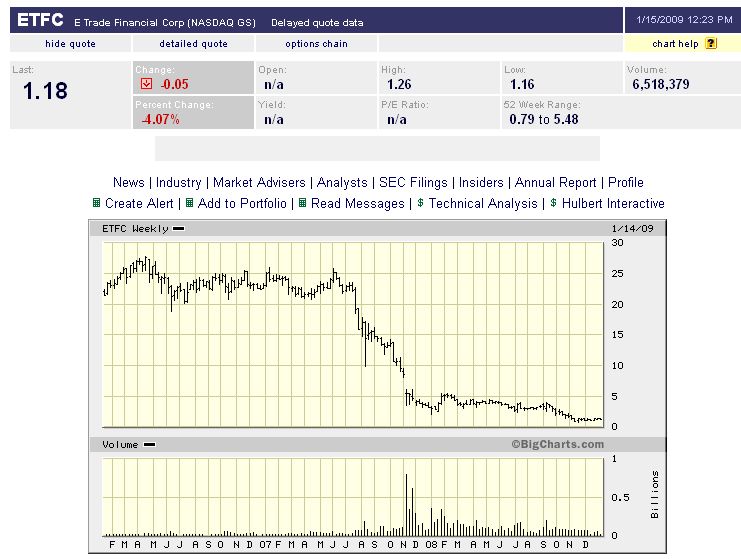Click the Add to Portfolio icon

click(190, 203)
